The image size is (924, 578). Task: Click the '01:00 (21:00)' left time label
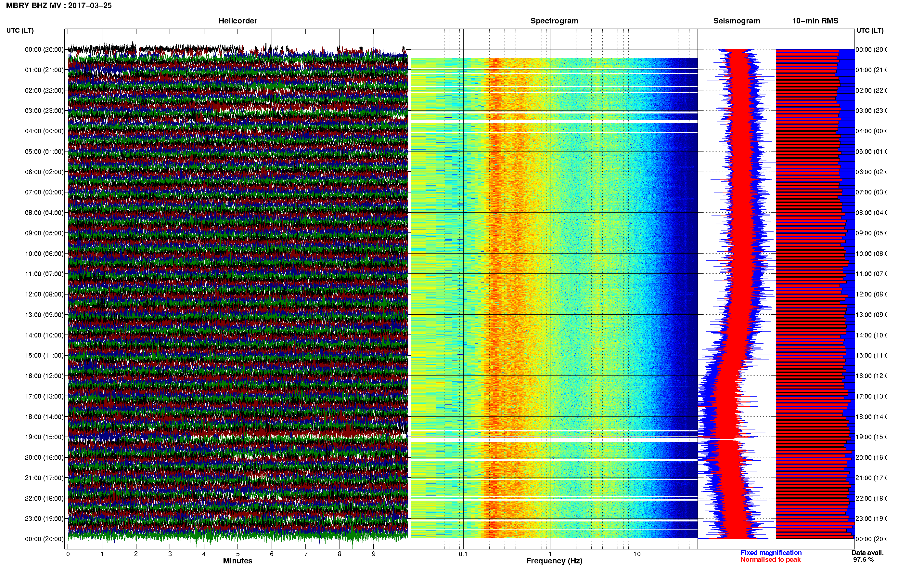coord(44,70)
